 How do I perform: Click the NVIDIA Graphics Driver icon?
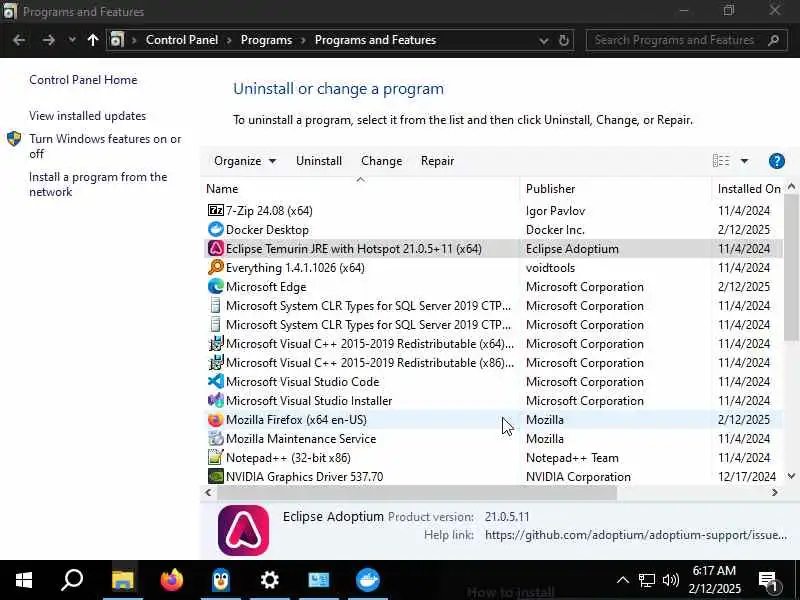[x=216, y=476]
